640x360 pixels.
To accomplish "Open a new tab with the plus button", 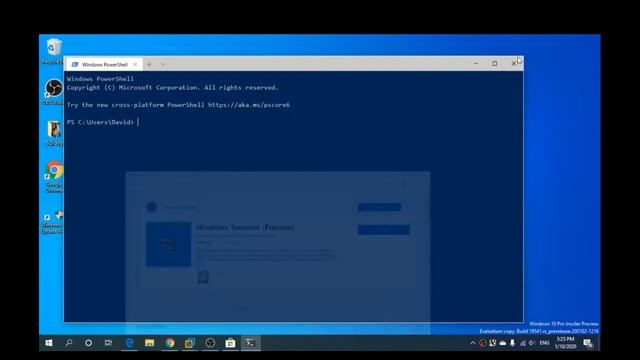I will tap(149, 64).
